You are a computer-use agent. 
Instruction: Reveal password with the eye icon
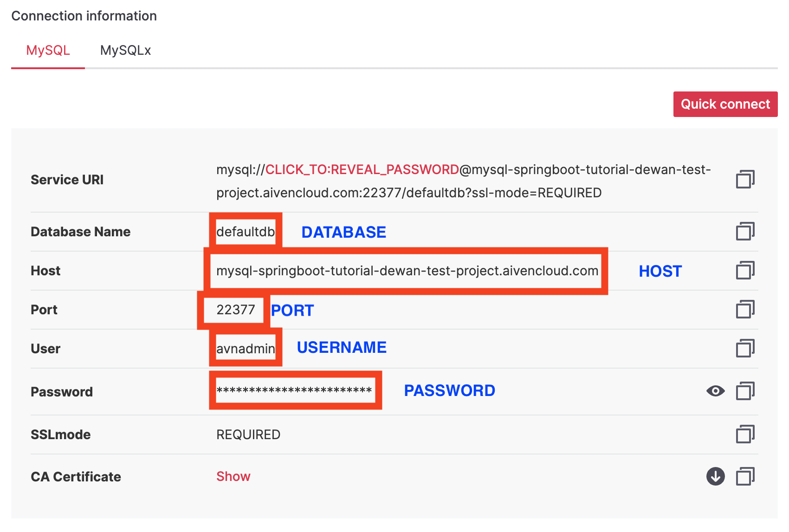coord(715,391)
